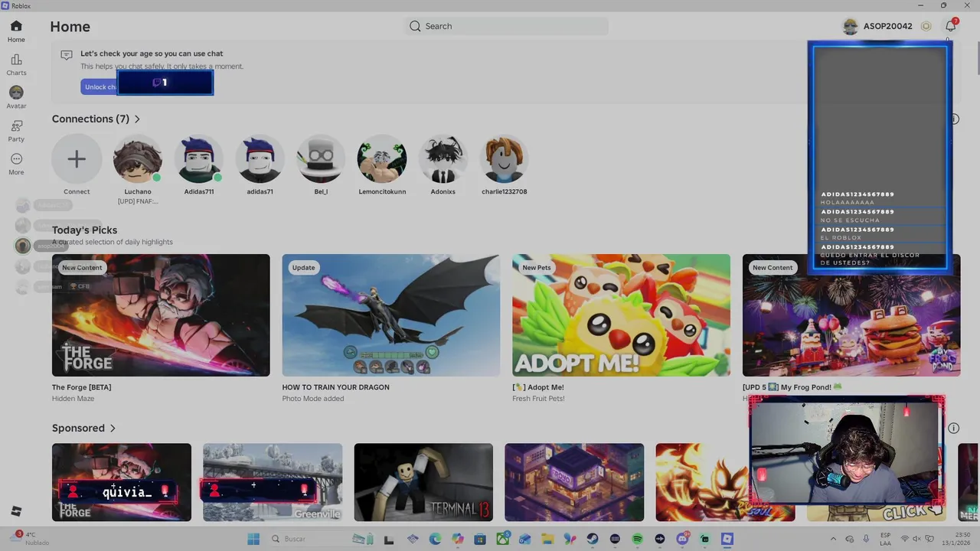Viewport: 980px width, 551px height.
Task: Open Lemoncitokunn's connection avatar
Action: 382,159
